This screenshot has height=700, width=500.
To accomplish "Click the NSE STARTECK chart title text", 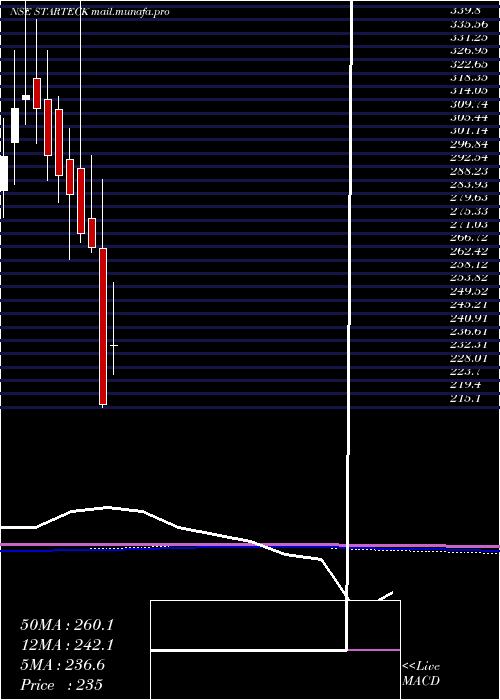I will click(89, 12).
